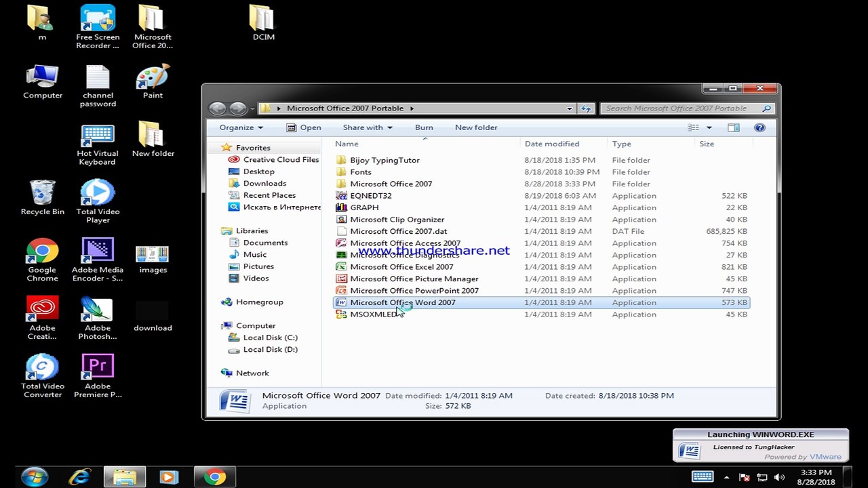Sort files by Date modified column header
868x488 pixels.
[552, 144]
